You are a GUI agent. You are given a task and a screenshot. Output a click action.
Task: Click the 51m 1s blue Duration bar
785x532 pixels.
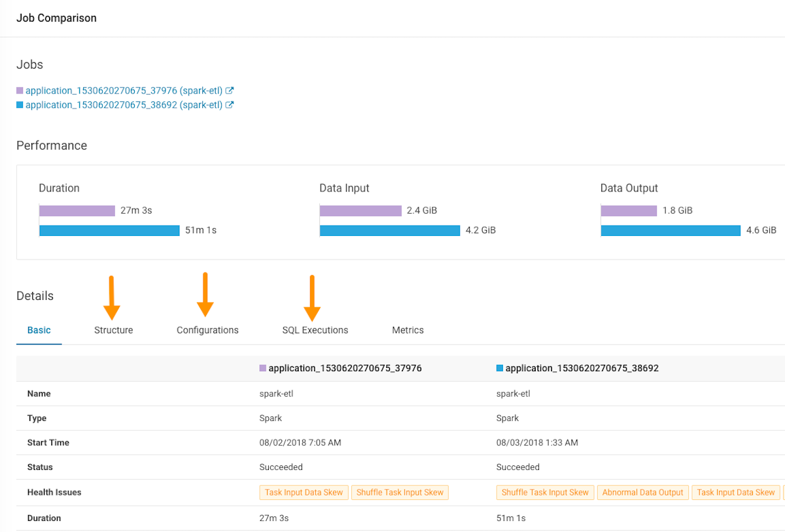pos(109,230)
